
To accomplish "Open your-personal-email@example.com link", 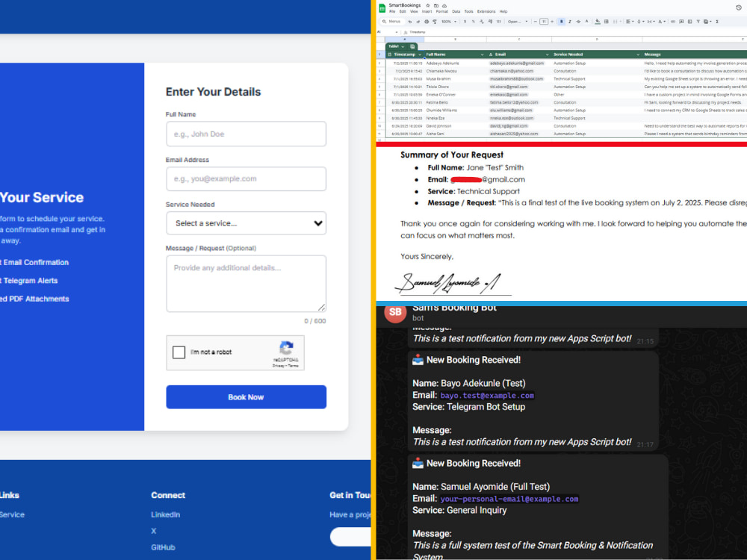I will (x=509, y=499).
